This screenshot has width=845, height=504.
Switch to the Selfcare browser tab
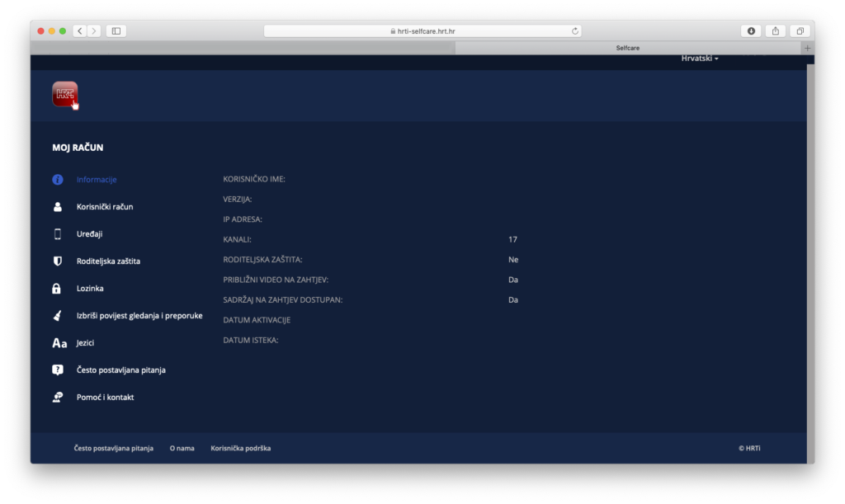click(x=627, y=48)
